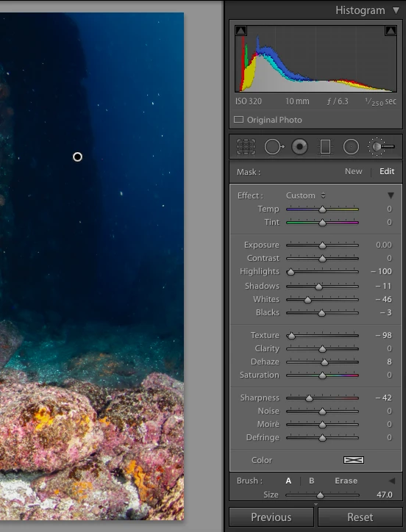
Task: Click the Sharpness value -42
Action: 384,398
